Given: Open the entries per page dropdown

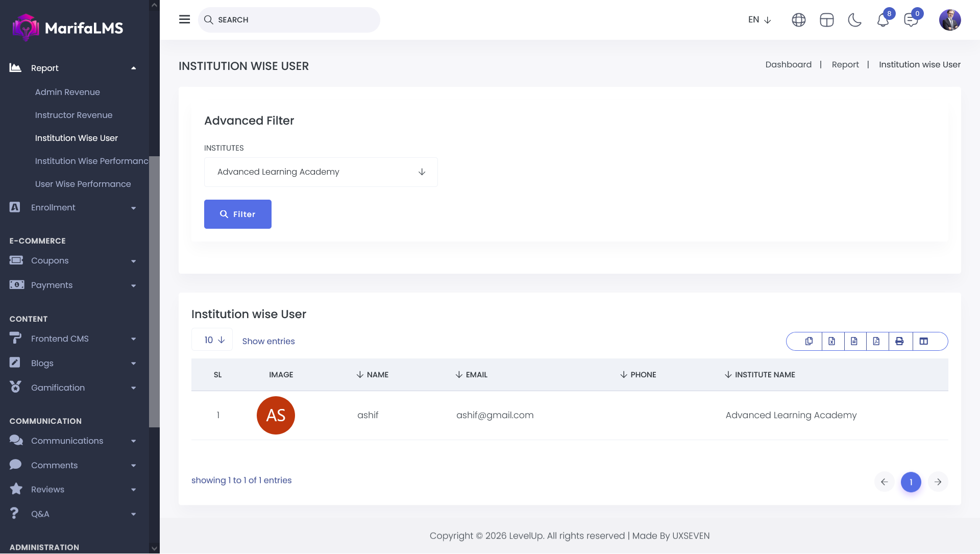Looking at the screenshot, I should [212, 340].
